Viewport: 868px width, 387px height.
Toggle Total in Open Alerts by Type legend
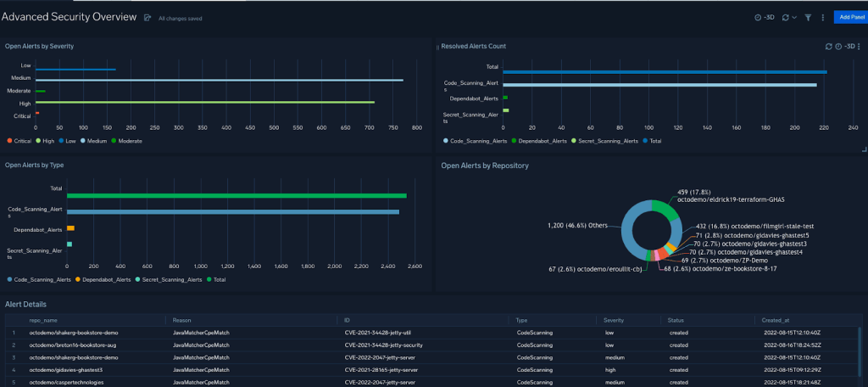pos(216,279)
